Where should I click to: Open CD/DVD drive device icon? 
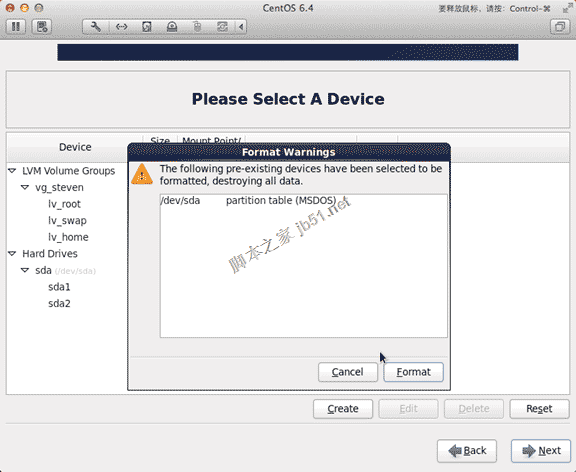(172, 26)
